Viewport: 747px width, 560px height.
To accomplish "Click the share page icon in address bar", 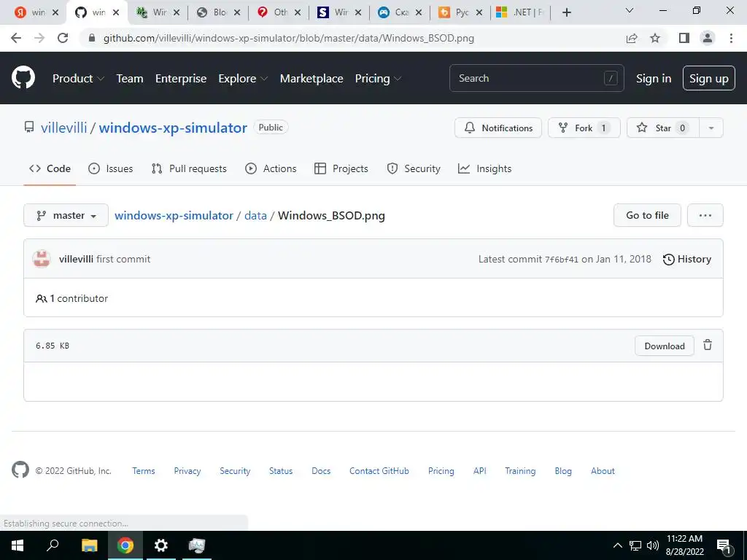I will (632, 38).
